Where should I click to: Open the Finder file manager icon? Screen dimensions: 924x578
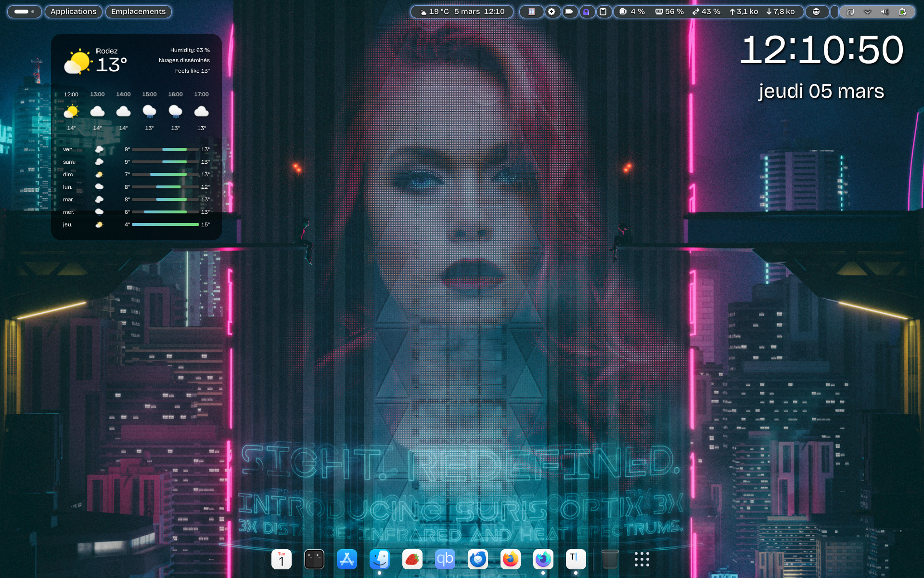coord(380,559)
